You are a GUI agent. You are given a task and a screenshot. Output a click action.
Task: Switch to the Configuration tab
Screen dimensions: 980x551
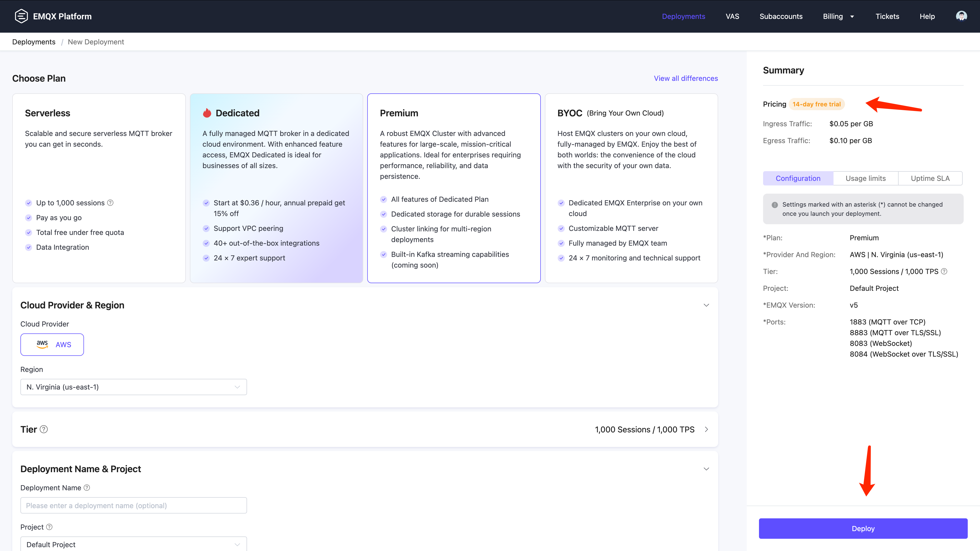pos(798,178)
